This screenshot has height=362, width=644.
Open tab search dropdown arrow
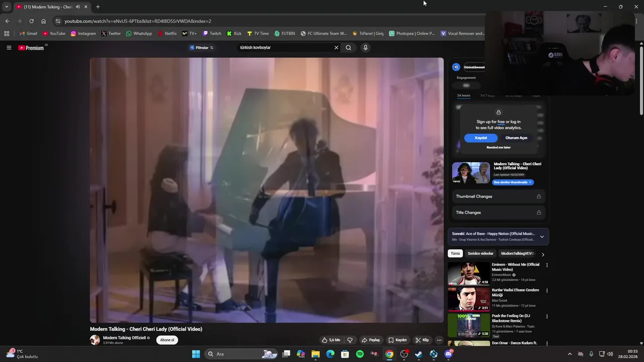6,7
